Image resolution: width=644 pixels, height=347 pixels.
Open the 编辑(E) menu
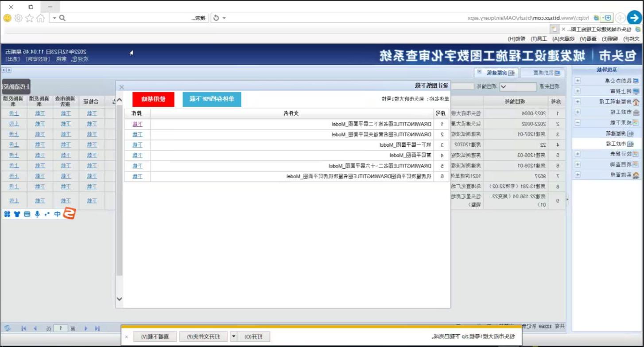point(610,39)
